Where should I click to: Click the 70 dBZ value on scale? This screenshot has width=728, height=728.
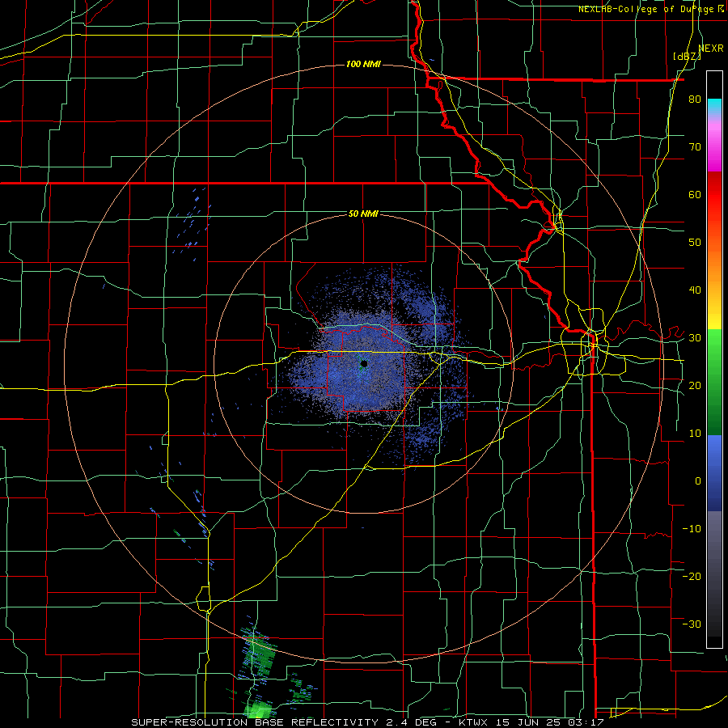[695, 146]
